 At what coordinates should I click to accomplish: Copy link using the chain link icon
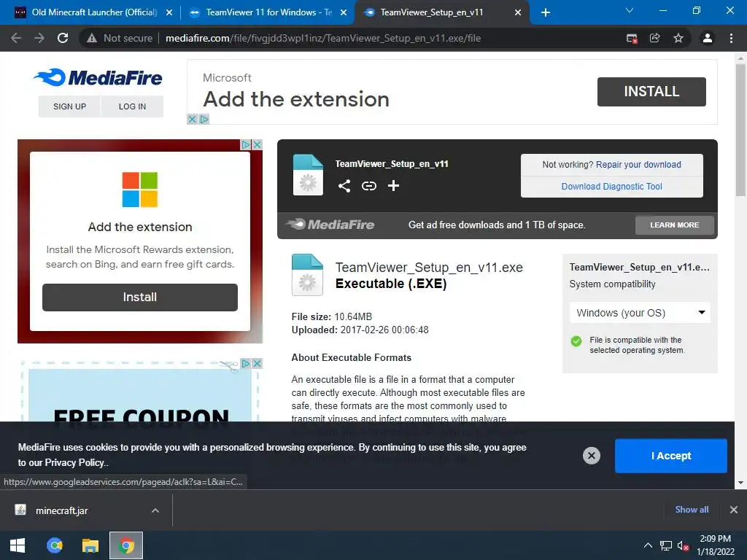(368, 186)
